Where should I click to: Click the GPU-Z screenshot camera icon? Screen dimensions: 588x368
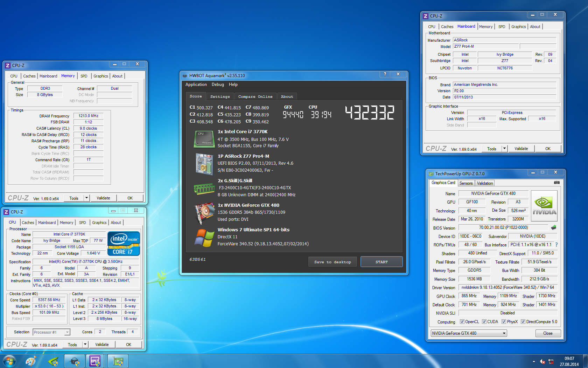point(556,183)
